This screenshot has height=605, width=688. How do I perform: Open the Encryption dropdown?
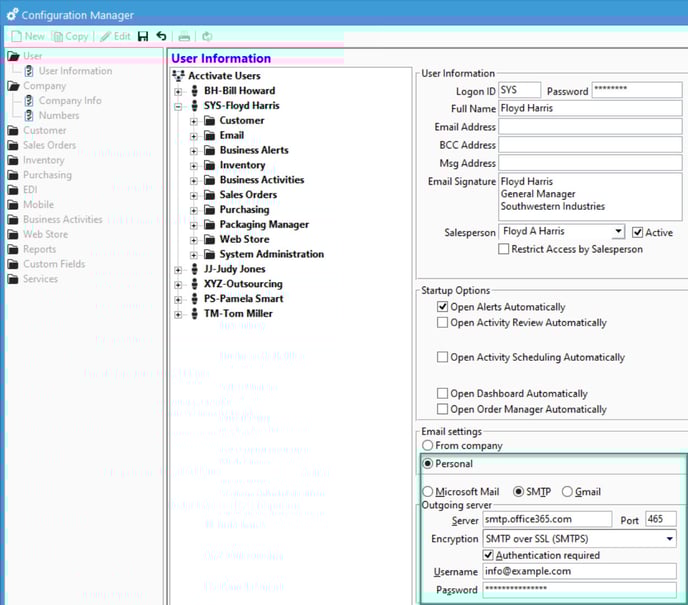pos(670,539)
